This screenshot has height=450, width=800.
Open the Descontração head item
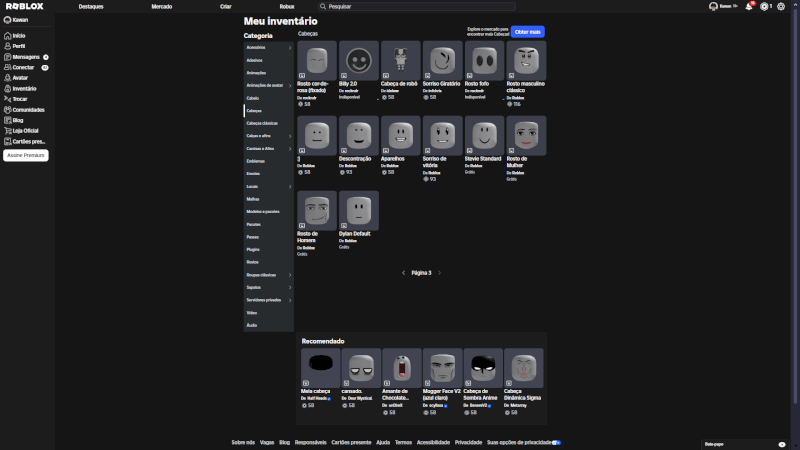coord(359,136)
